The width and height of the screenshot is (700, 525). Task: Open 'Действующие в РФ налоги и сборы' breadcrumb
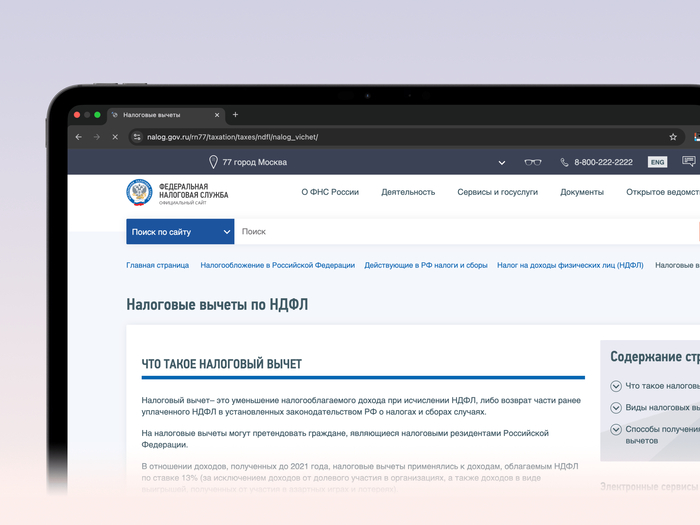click(x=425, y=265)
